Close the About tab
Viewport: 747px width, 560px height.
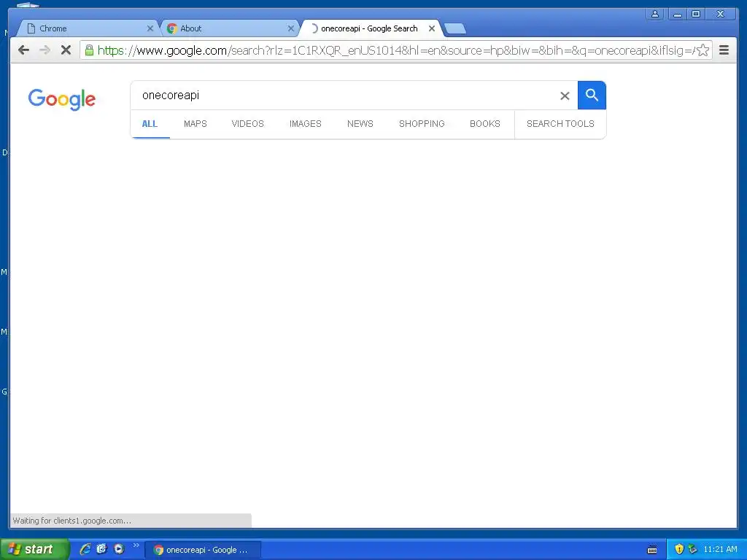(x=290, y=28)
